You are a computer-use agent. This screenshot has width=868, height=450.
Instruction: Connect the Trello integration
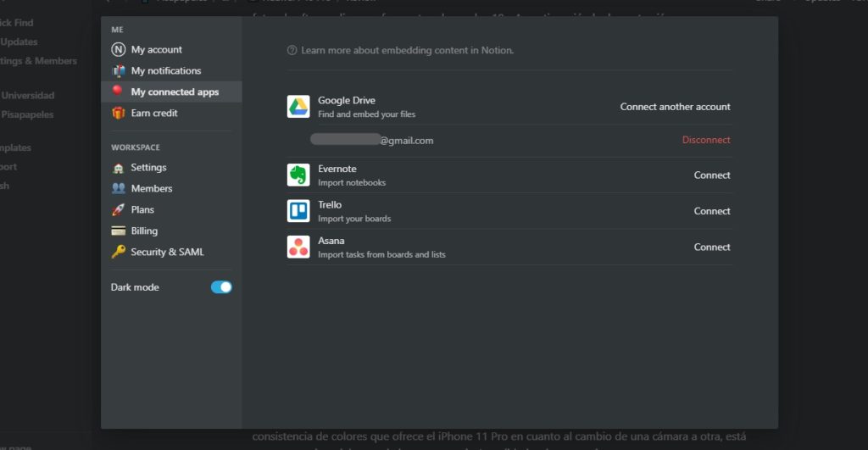tap(711, 211)
